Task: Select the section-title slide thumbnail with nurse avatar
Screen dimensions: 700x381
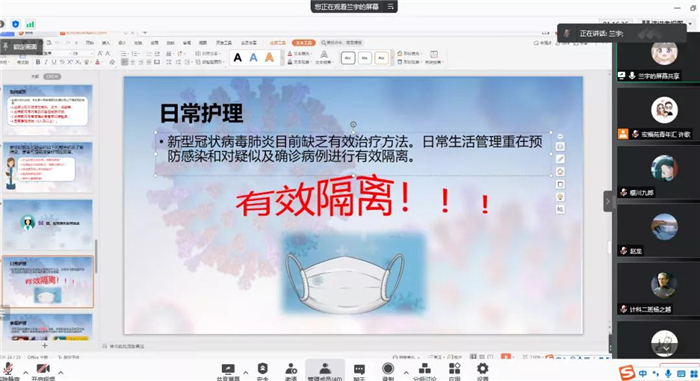Action: tap(48, 225)
